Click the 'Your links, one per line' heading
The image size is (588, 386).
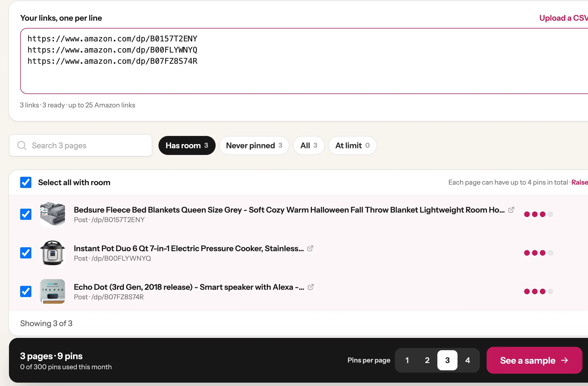coord(61,18)
